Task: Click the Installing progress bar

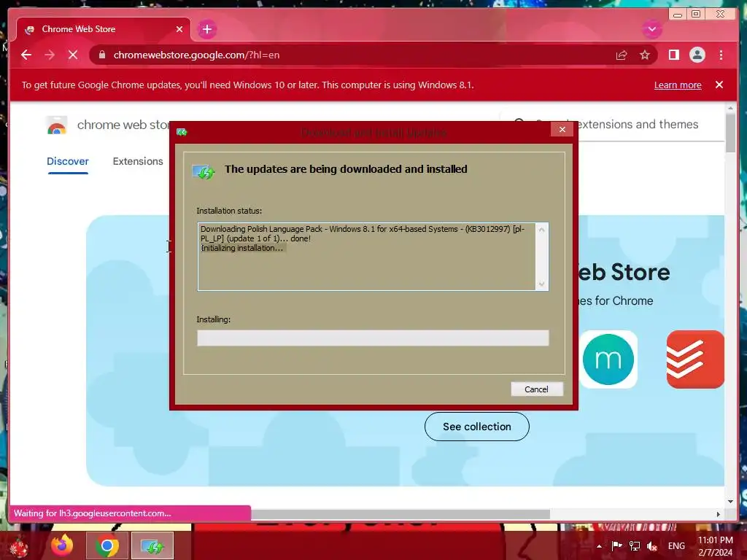Action: click(x=373, y=338)
